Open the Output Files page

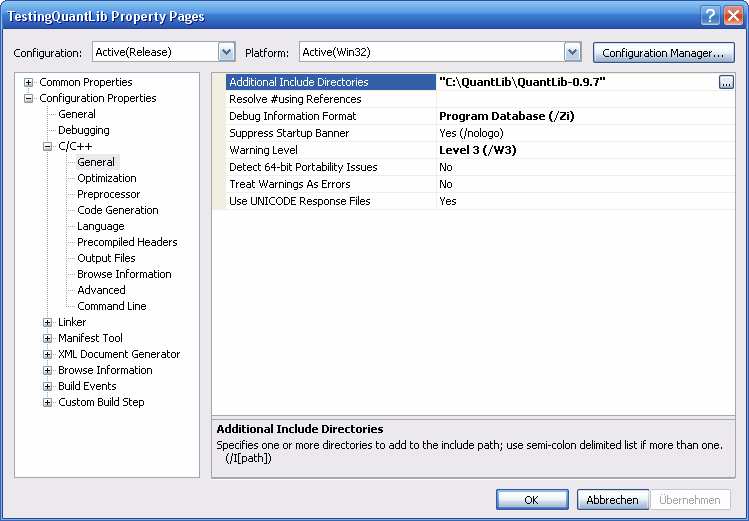point(106,258)
